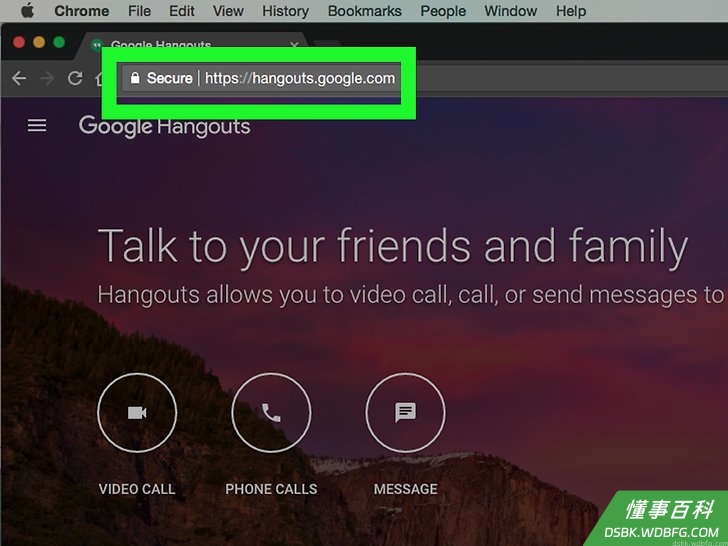Open the Edit menu

pyautogui.click(x=182, y=11)
